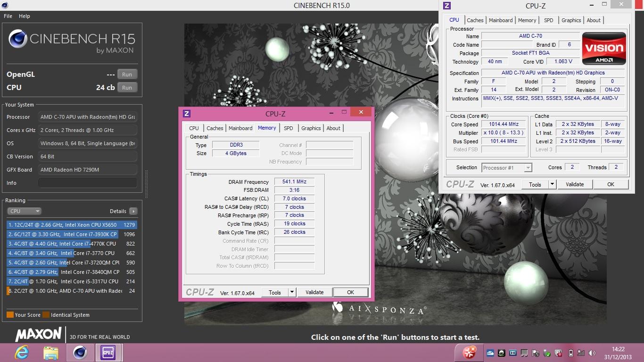This screenshot has width=644, height=362.
Task: Open Tools dropdown arrow in pink CPU-Z window
Action: [x=292, y=292]
